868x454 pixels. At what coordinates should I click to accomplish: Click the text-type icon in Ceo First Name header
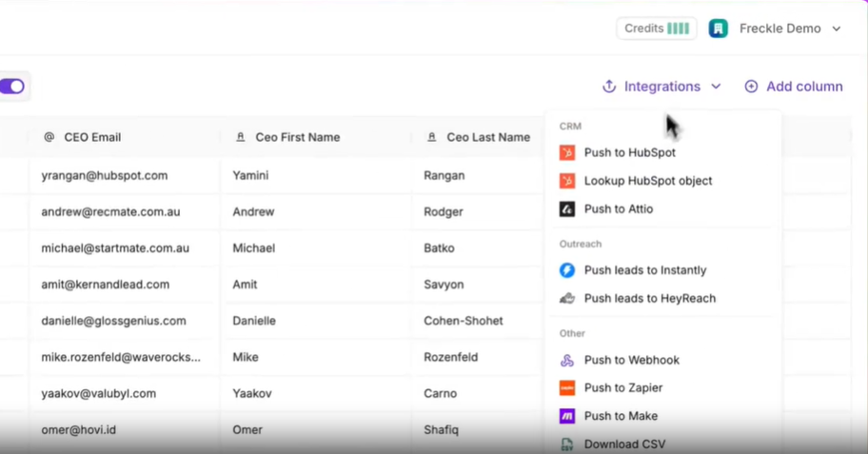(240, 137)
